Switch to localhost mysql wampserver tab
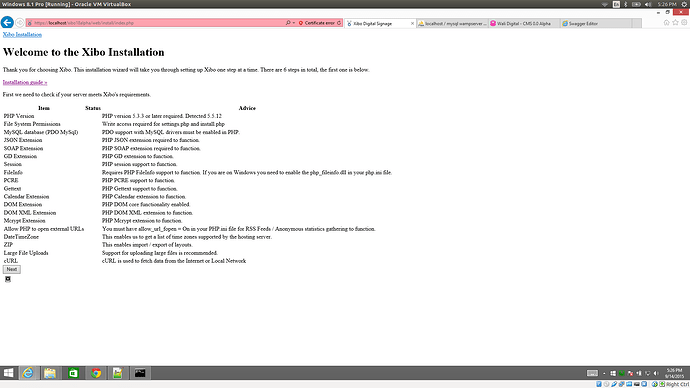690x388 pixels. [453, 23]
